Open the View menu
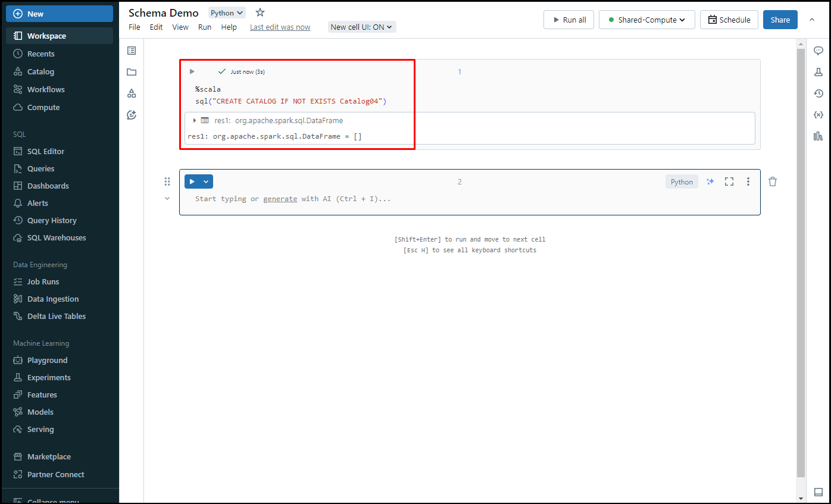The height and width of the screenshot is (504, 831). (x=180, y=27)
